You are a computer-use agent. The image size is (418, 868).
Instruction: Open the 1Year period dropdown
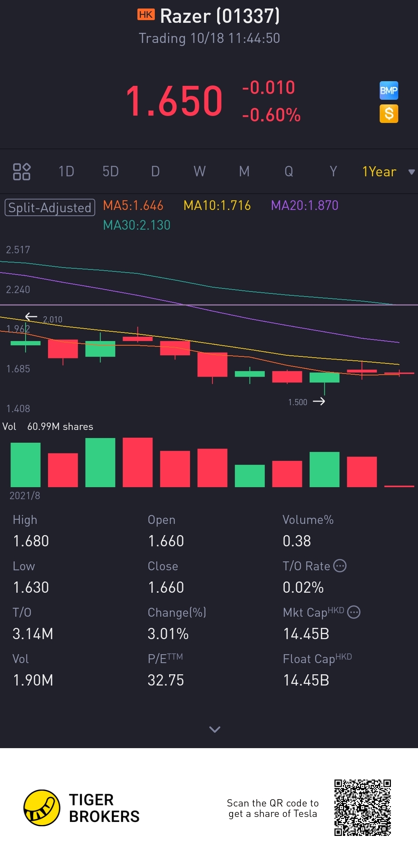pyautogui.click(x=379, y=172)
